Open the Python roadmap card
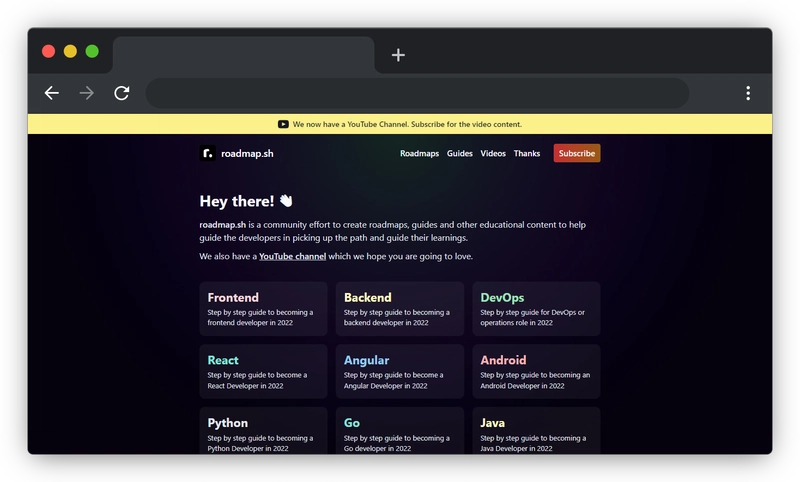 (263, 430)
